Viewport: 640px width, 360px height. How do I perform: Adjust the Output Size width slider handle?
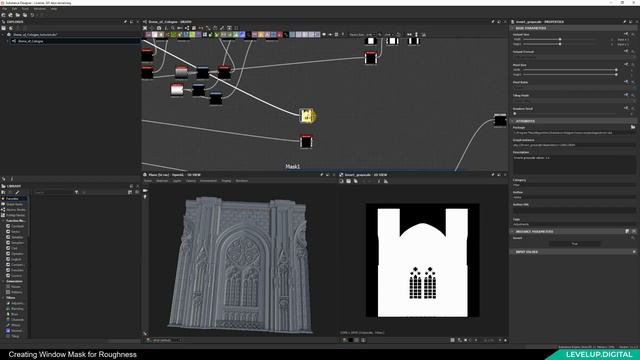[x=560, y=40]
